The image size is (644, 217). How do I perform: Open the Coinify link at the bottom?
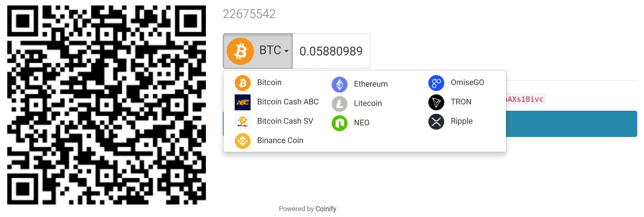(x=326, y=209)
